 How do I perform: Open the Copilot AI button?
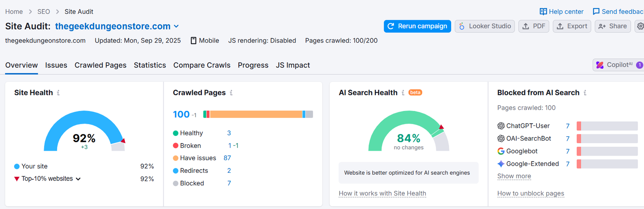[x=618, y=65]
